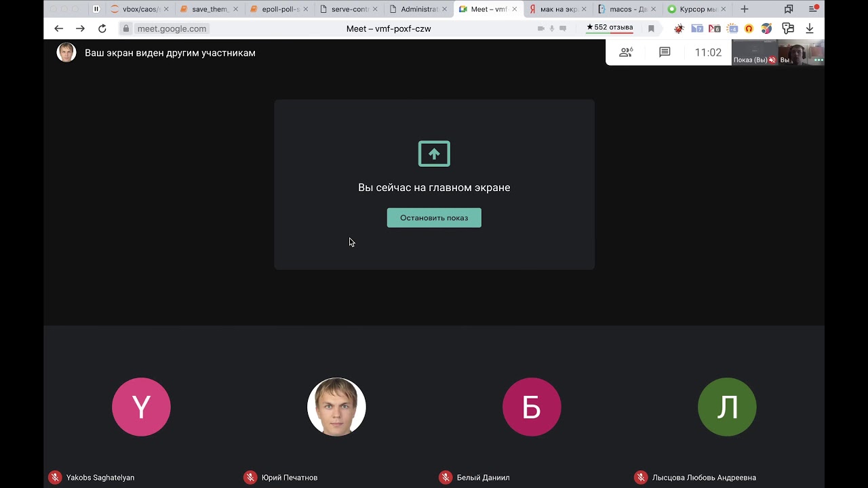Click Юрий Печатнов's photo avatar
The width and height of the screenshot is (868, 488).
336,407
